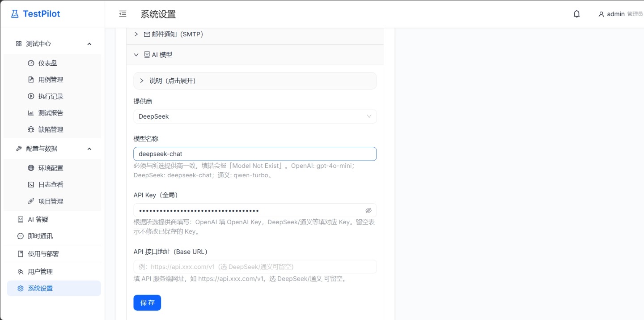
Task: Click the AI 模型 header text
Action: pos(162,55)
